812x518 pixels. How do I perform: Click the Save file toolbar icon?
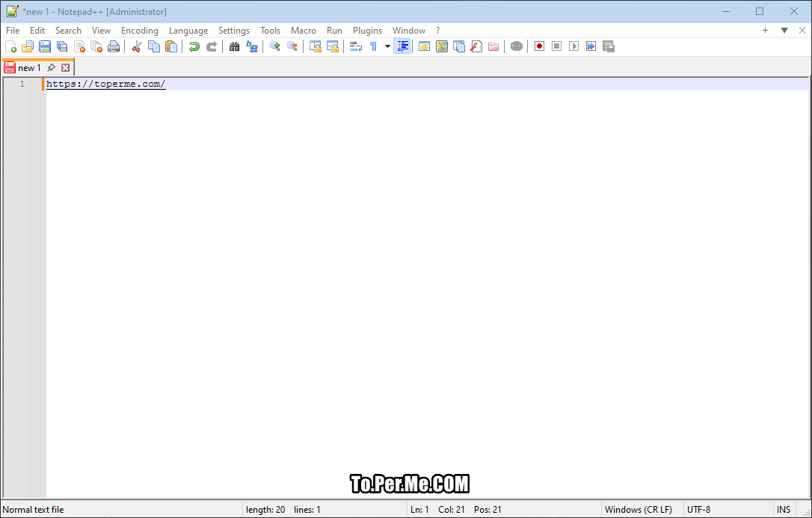(45, 46)
